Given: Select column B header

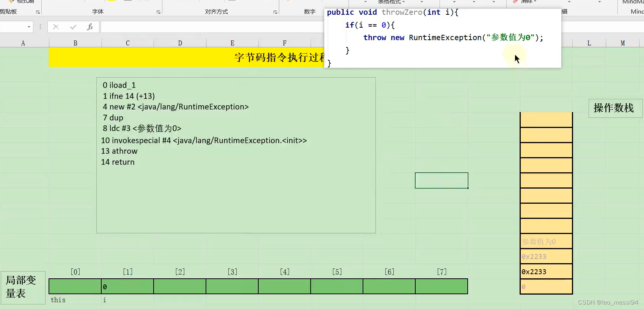Looking at the screenshot, I should click(x=75, y=43).
